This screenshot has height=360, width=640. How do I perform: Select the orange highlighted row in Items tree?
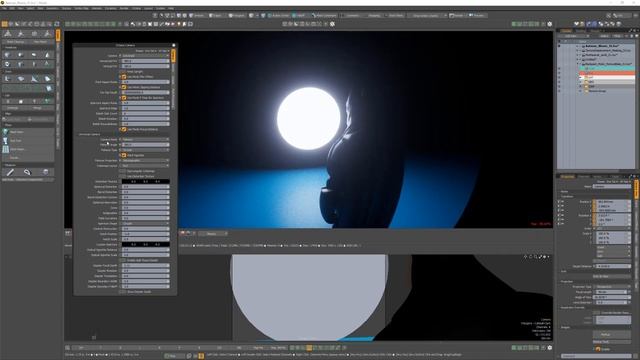click(607, 73)
